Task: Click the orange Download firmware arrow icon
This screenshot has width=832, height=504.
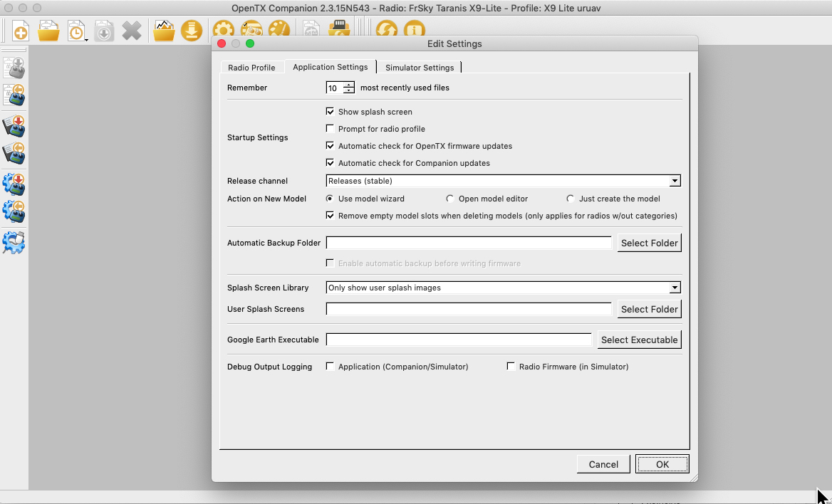Action: point(192,31)
